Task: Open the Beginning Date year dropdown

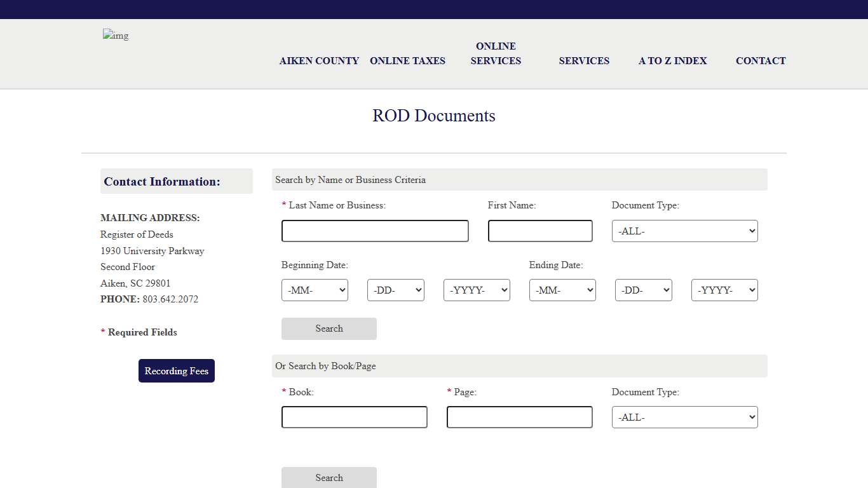Action: tap(477, 290)
